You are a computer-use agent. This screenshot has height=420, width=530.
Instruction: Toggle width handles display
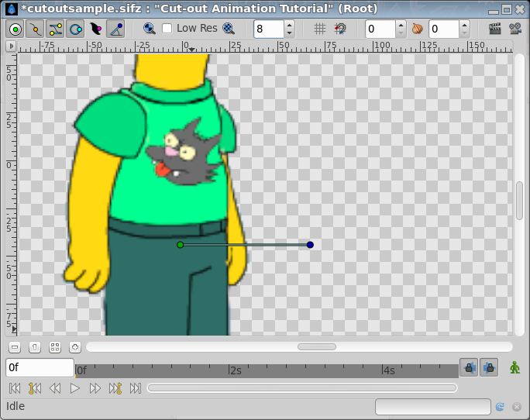(x=95, y=29)
